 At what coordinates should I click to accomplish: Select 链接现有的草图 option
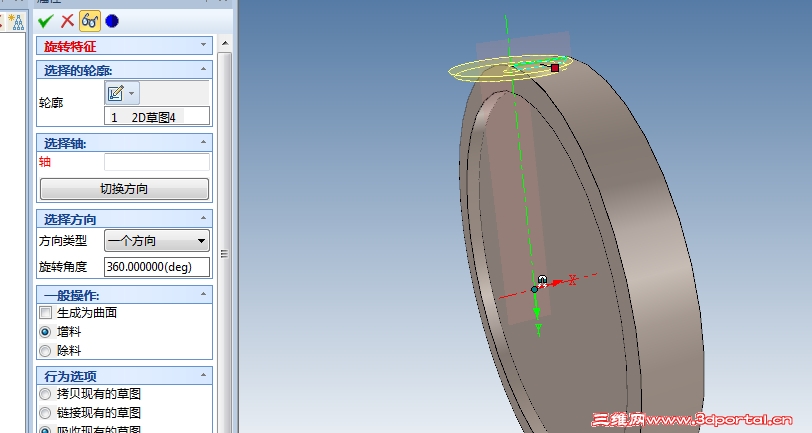click(x=46, y=413)
